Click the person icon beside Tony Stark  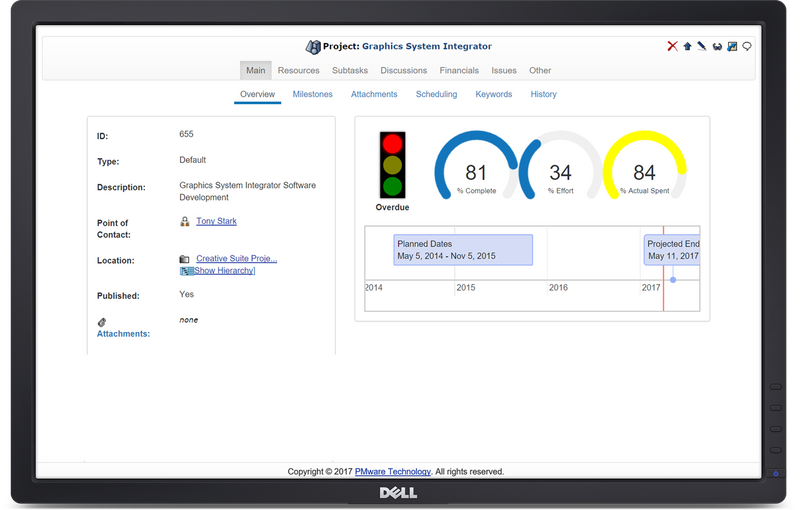click(x=184, y=221)
